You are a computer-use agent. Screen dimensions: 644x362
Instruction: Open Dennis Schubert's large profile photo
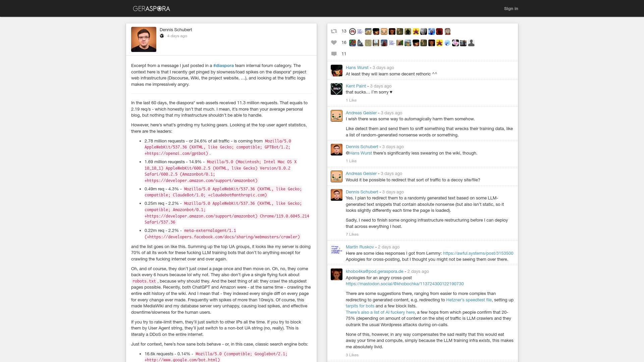click(144, 39)
